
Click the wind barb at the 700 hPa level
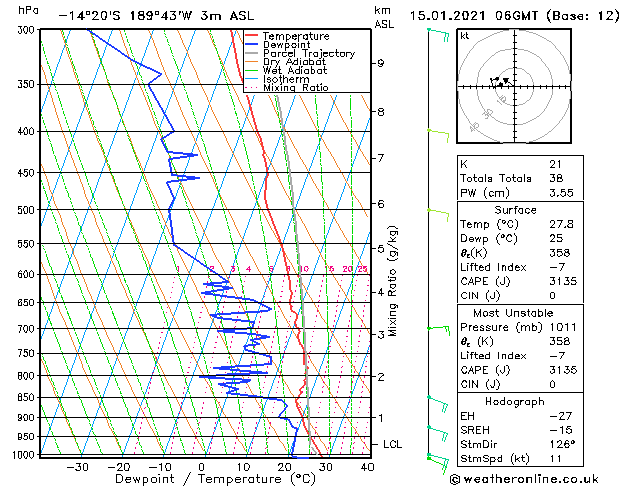tap(438, 331)
